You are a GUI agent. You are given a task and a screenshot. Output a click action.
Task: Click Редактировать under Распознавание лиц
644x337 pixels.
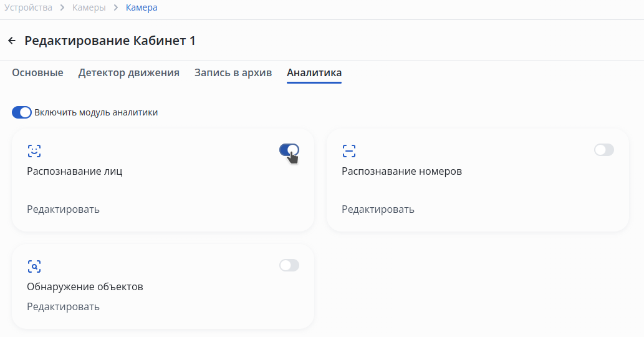(x=63, y=210)
